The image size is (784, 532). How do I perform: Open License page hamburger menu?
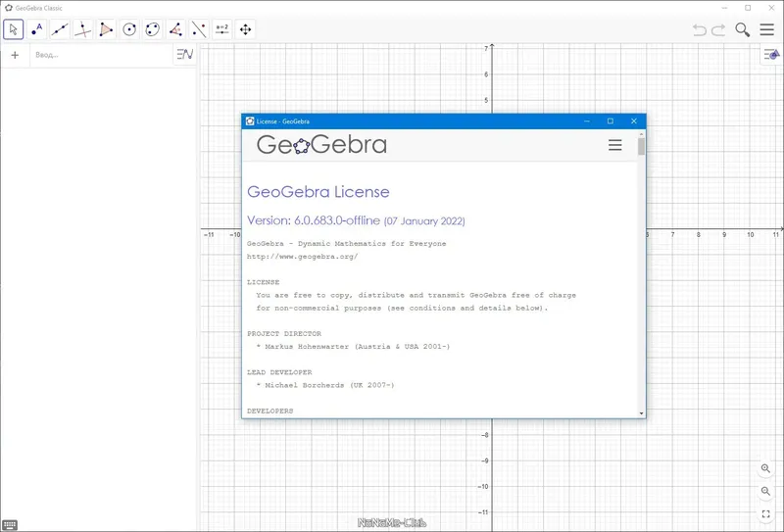click(x=615, y=145)
